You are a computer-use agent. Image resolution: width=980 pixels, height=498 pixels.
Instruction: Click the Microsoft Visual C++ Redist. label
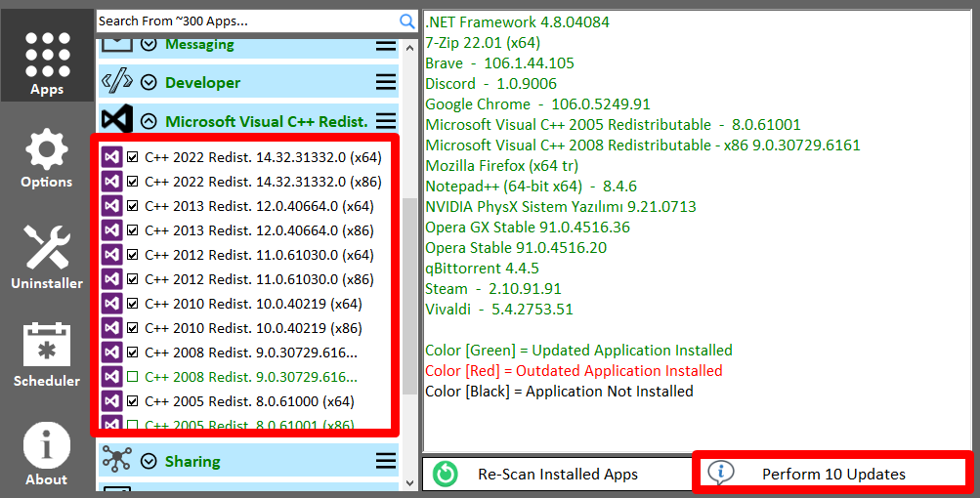[x=266, y=121]
